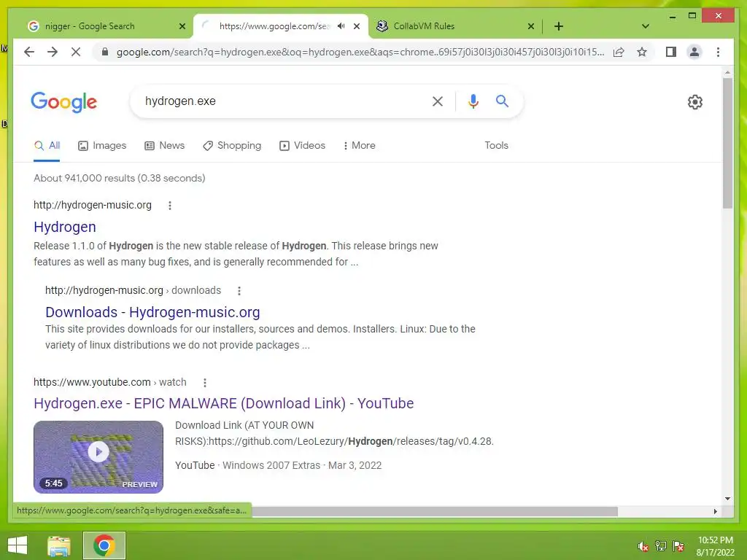
Task: Open the Windows Start menu
Action: click(18, 545)
